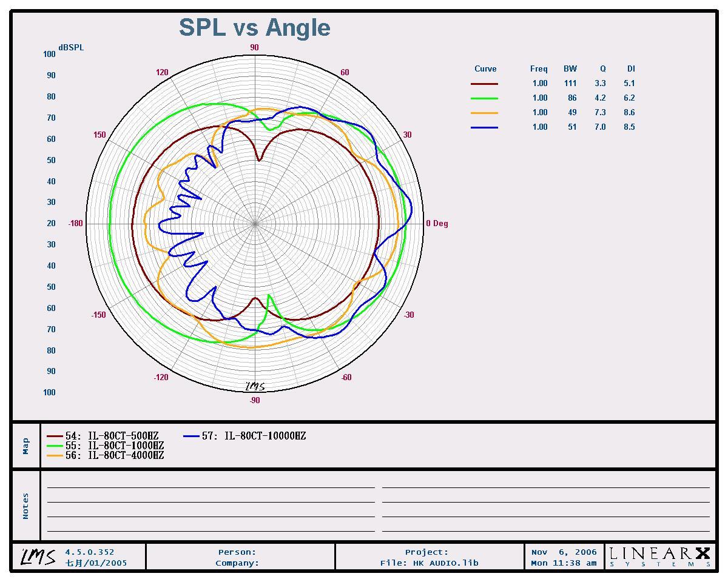This screenshot has height=582, width=728.
Task: Click the "BW" column header
Action: pyautogui.click(x=570, y=69)
